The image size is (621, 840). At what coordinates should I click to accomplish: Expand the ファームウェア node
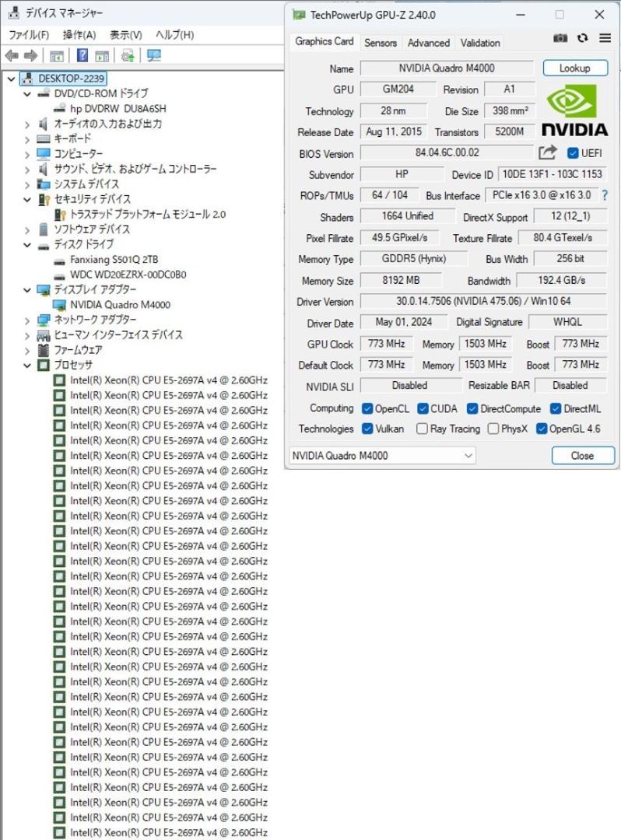(x=27, y=350)
